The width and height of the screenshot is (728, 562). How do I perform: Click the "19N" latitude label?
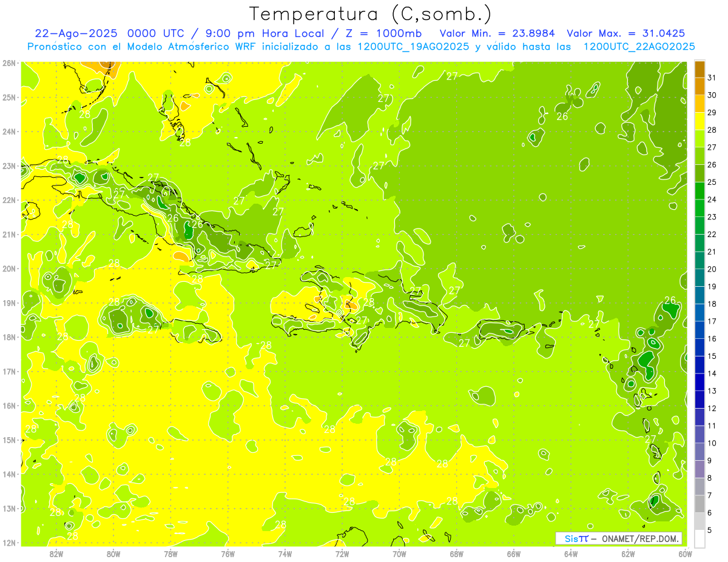(x=8, y=303)
